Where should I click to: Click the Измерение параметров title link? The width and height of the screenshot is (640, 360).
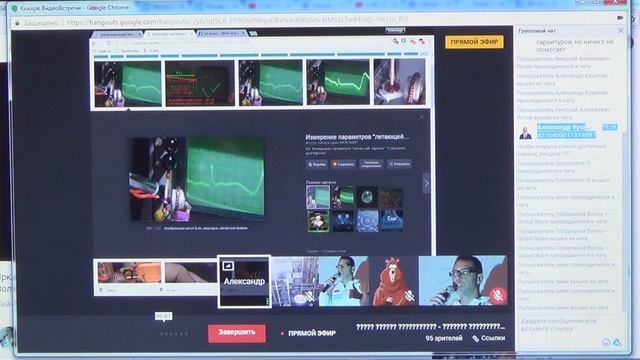tap(357, 137)
